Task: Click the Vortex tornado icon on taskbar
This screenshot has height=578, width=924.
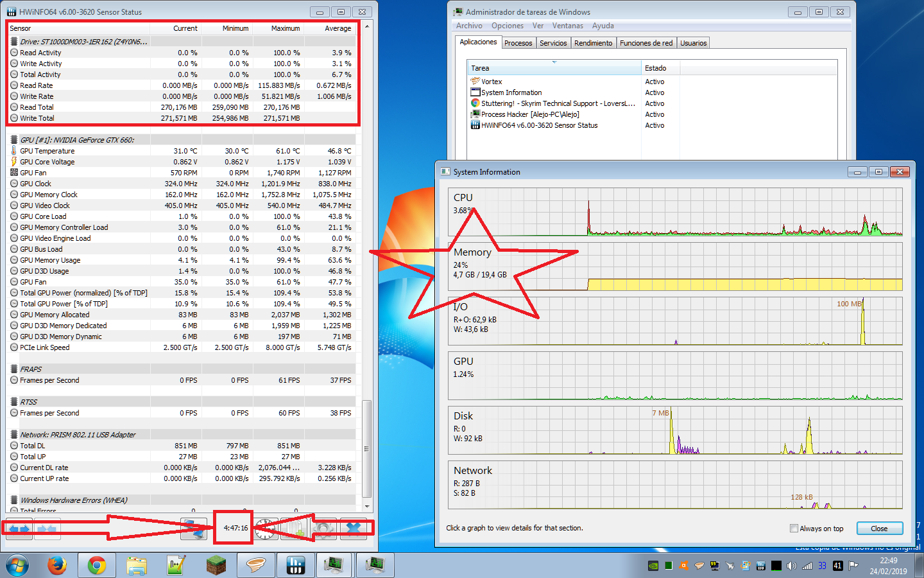Action: pos(256,565)
